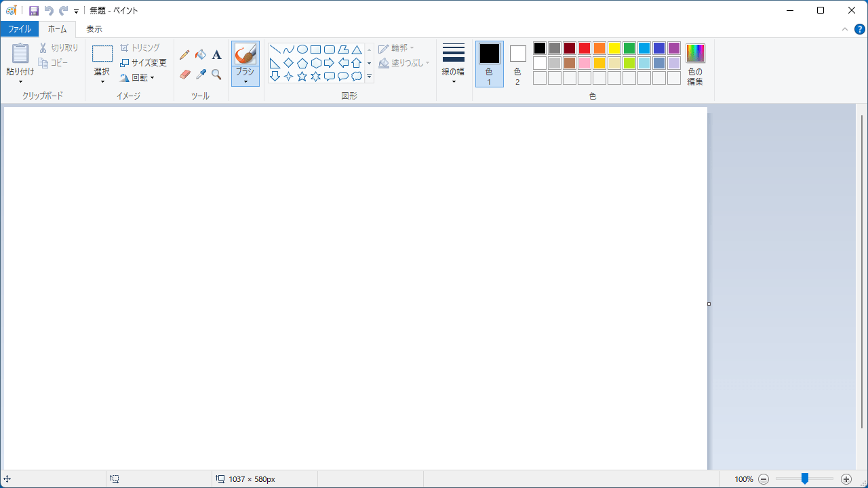Choose the Rounded rectangular callout shape
The width and height of the screenshot is (868, 488).
329,77
